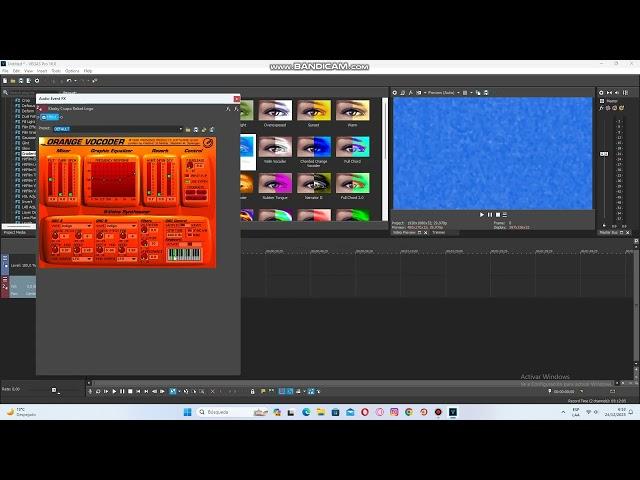Open the Tools menu
Screen dimensions: 640x480
pyautogui.click(x=56, y=71)
